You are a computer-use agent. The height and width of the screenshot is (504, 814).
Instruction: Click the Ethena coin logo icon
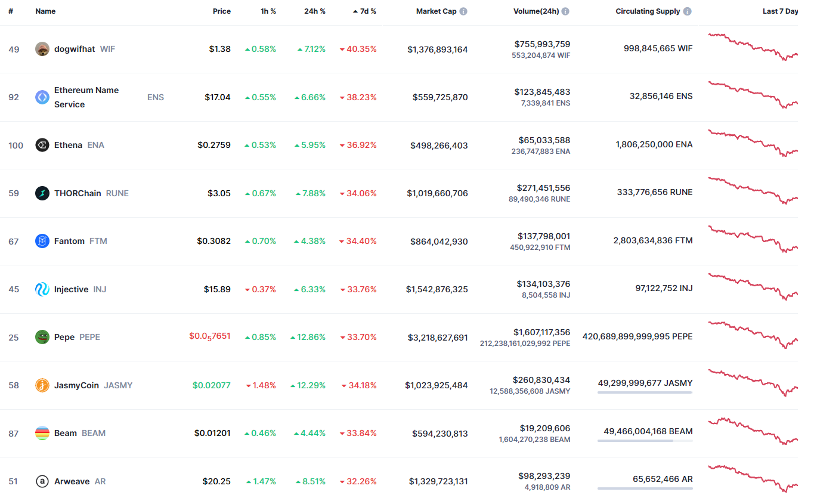point(42,145)
